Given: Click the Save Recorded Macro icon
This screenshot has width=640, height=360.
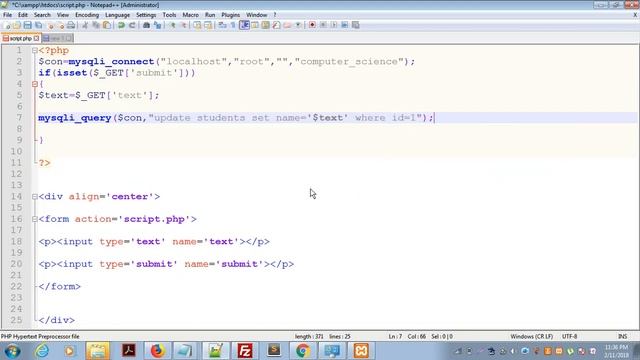Looking at the screenshot, I should pyautogui.click(x=356, y=25).
